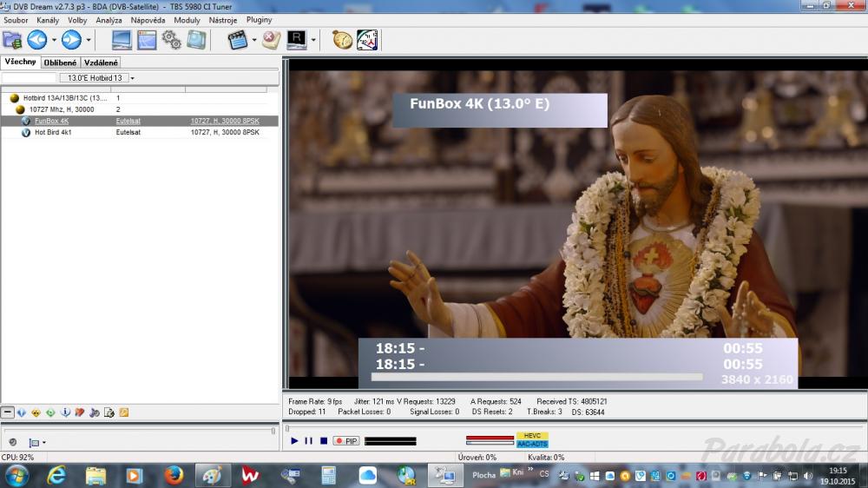
Task: Click the HEVC video codec label
Action: pos(533,436)
